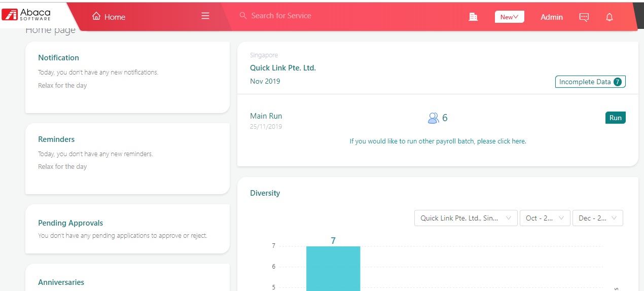Screen dimensions: 644x291
Task: Open the Dec end month dropdown
Action: pos(598,218)
